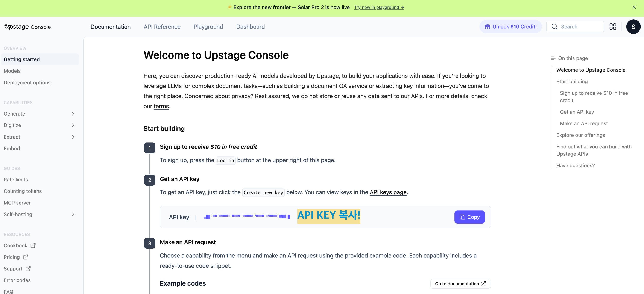Screen dimensions: 644x294
Task: Expand the Digitize section chevron
Action: tap(73, 125)
